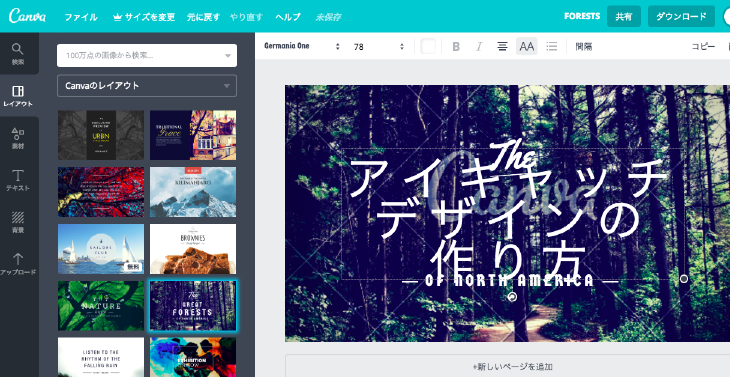Click the 共有 share button
Screen dimensions: 730x377
pyautogui.click(x=624, y=16)
